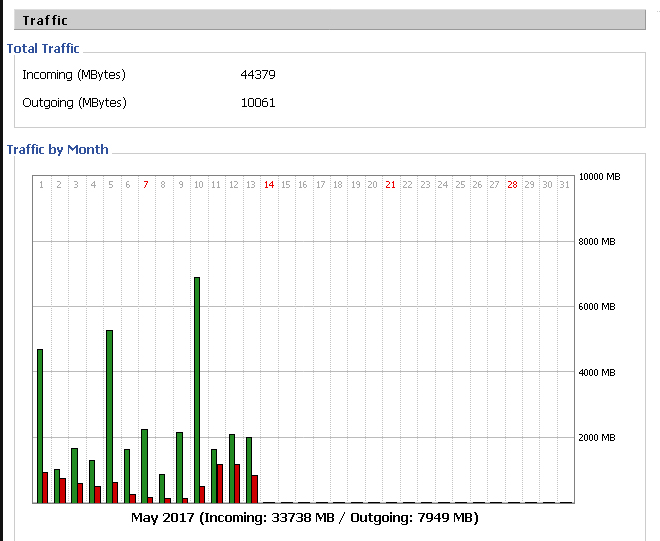Click the Outgoing (MBytes) label

(x=75, y=103)
